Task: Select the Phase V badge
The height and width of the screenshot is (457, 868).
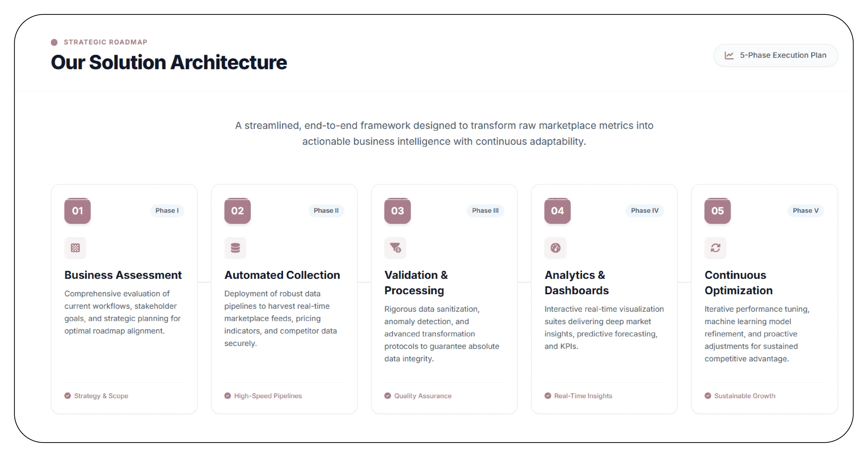Action: click(806, 211)
